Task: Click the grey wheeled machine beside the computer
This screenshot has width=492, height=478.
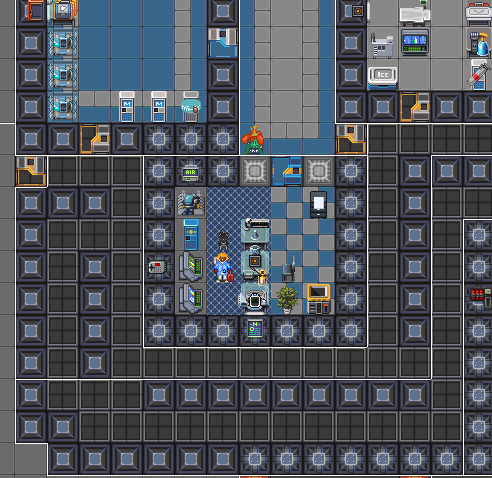Action: 382,46
